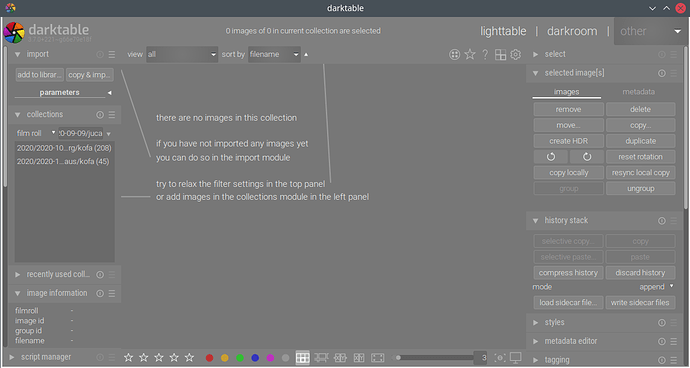Click 'add to library' button

(x=40, y=75)
